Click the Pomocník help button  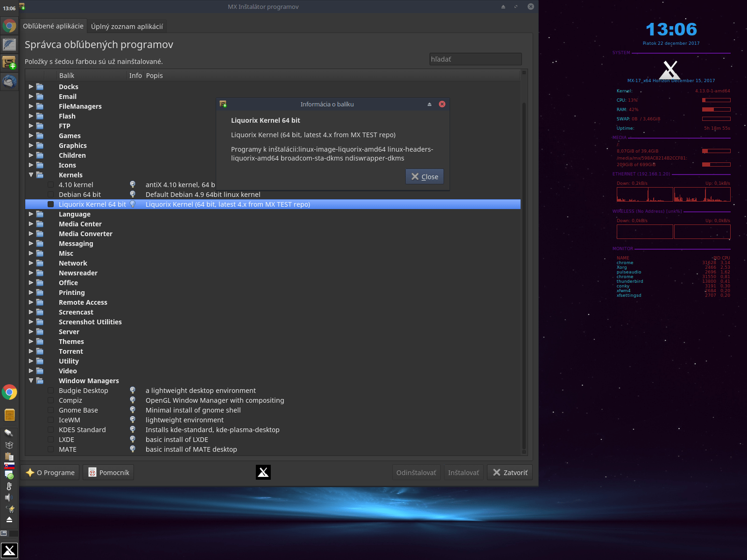coord(109,472)
